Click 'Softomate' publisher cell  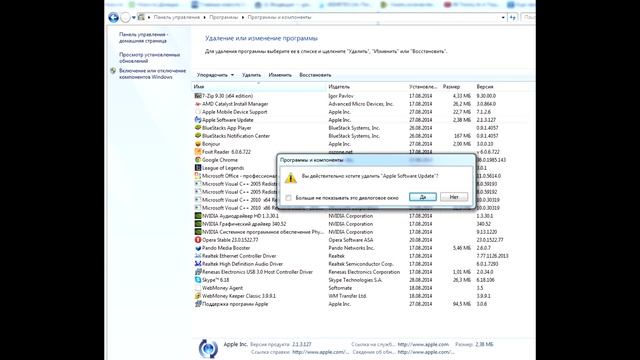click(340, 288)
